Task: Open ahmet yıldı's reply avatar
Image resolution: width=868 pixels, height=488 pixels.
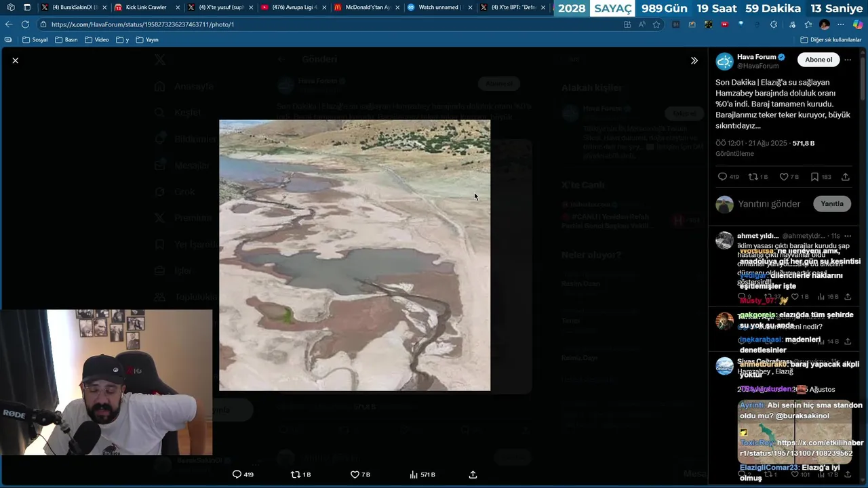Action: [x=724, y=240]
